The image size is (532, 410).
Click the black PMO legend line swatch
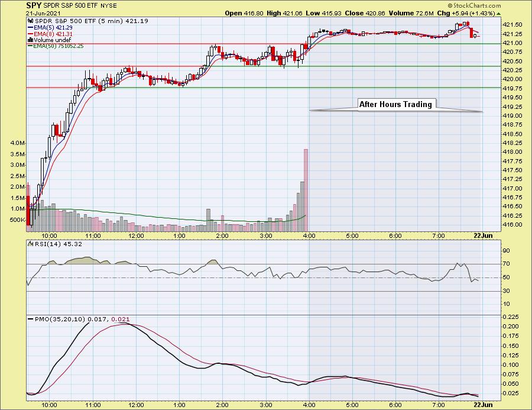31,319
